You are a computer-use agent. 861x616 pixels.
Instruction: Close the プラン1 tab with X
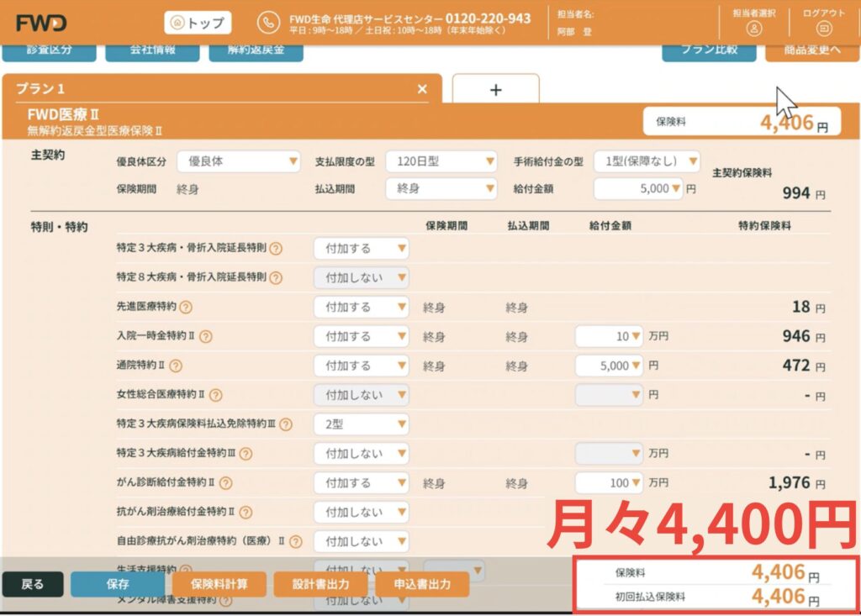[x=422, y=89]
